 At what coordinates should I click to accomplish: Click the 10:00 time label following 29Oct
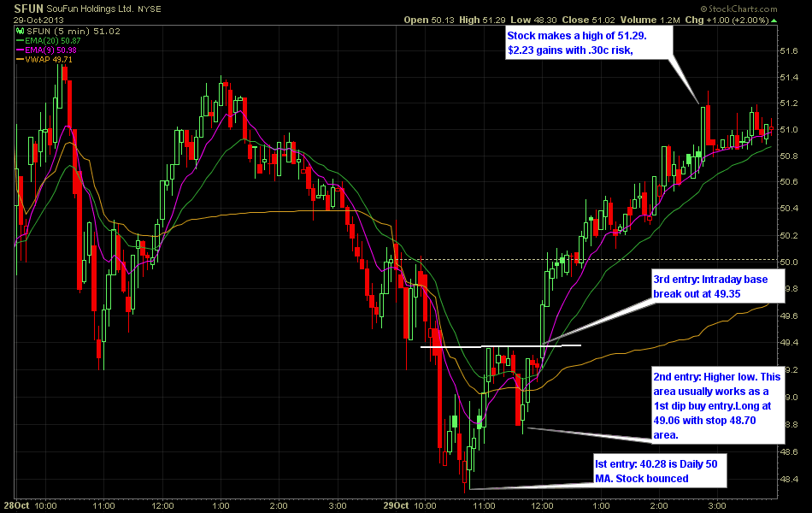point(425,506)
